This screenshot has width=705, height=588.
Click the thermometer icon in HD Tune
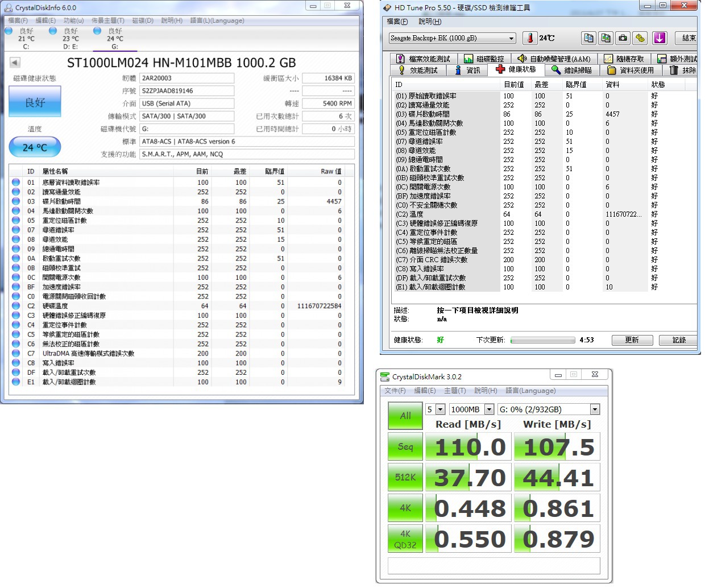click(x=530, y=38)
